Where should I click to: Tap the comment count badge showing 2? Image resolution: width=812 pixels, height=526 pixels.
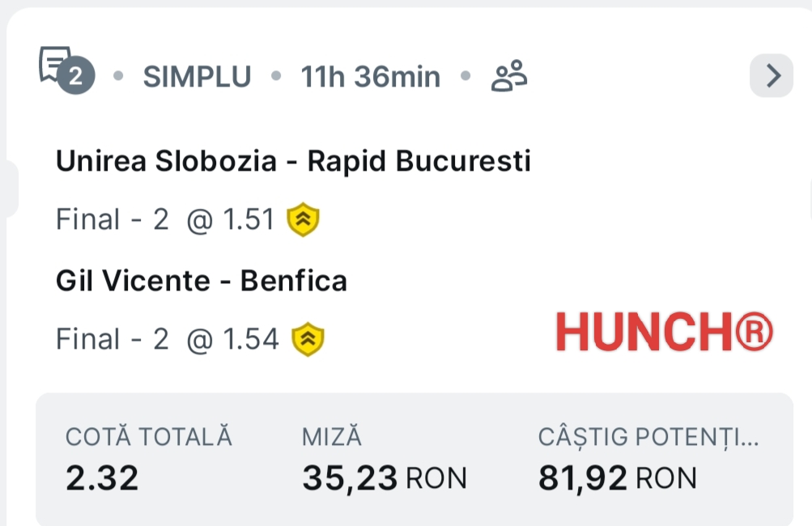77,77
